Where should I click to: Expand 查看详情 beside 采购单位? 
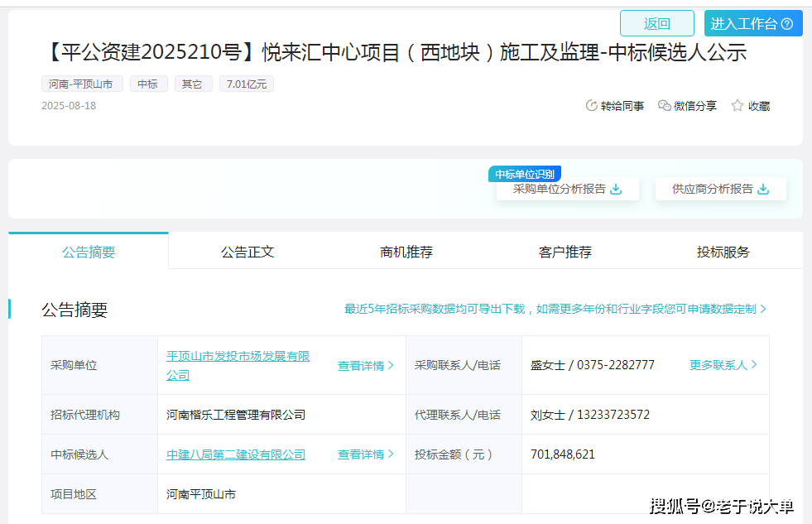coord(365,365)
